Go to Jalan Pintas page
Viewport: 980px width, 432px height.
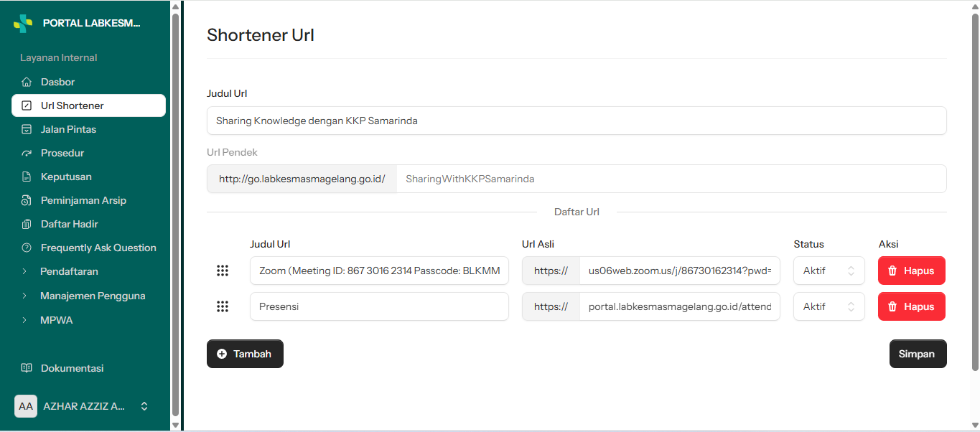88,129
